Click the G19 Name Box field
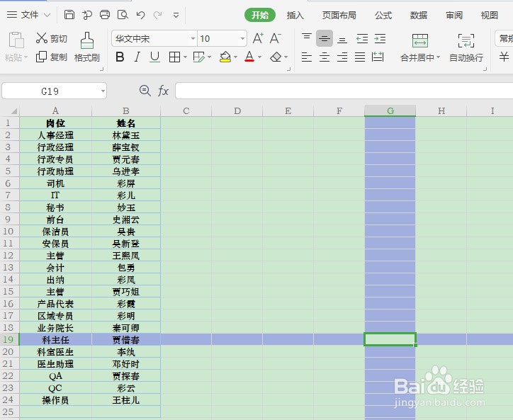Image resolution: width=513 pixels, height=420 pixels. click(x=50, y=91)
